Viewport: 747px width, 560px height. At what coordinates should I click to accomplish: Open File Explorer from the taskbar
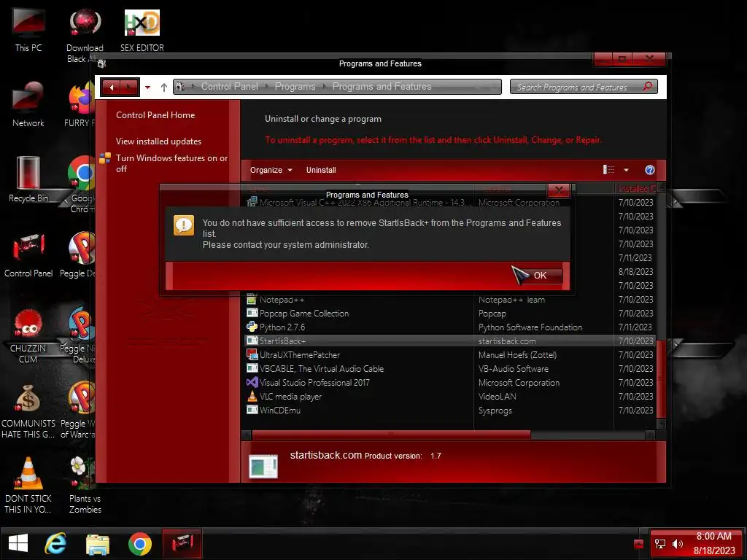click(98, 544)
